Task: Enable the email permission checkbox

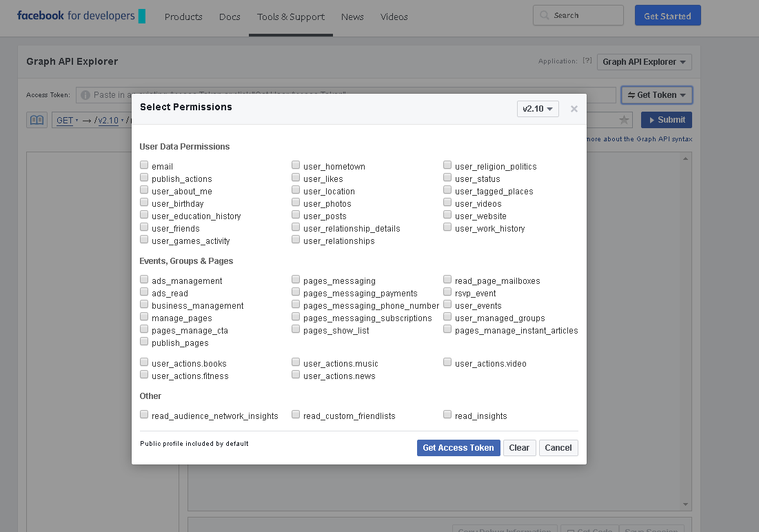Action: [x=144, y=165]
